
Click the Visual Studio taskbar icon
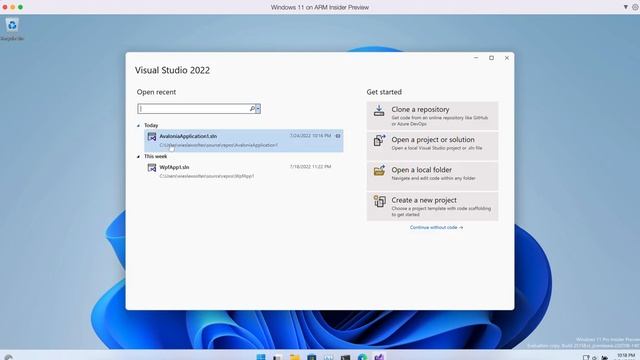tap(380, 357)
